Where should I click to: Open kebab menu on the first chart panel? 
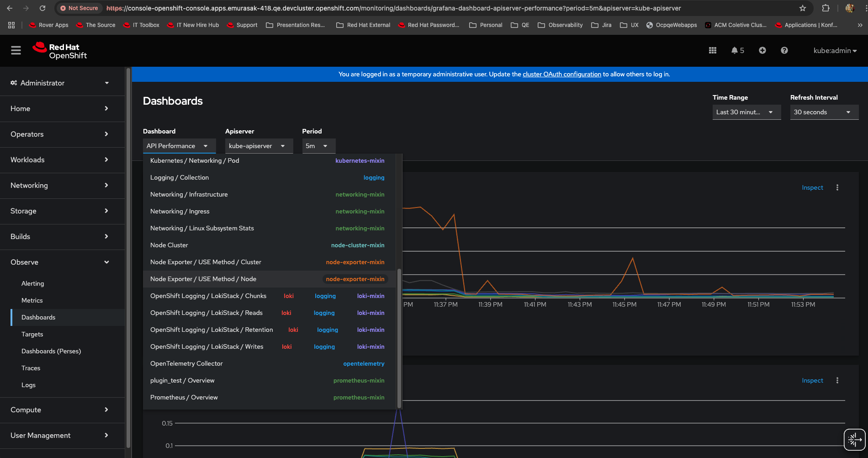pyautogui.click(x=837, y=188)
